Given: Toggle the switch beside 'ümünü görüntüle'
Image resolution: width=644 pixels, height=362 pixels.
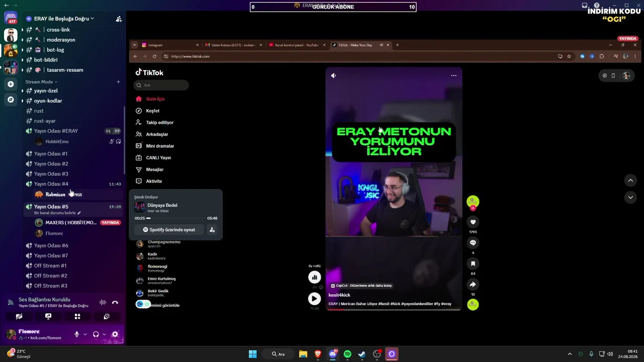Looking at the screenshot, I should (x=143, y=304).
